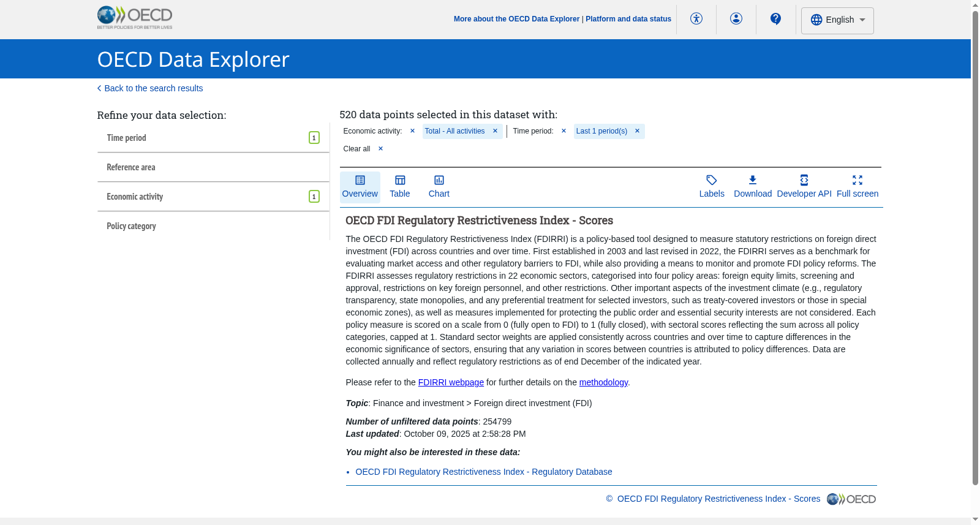Switch to the Table view tab
980x525 pixels.
point(400,187)
